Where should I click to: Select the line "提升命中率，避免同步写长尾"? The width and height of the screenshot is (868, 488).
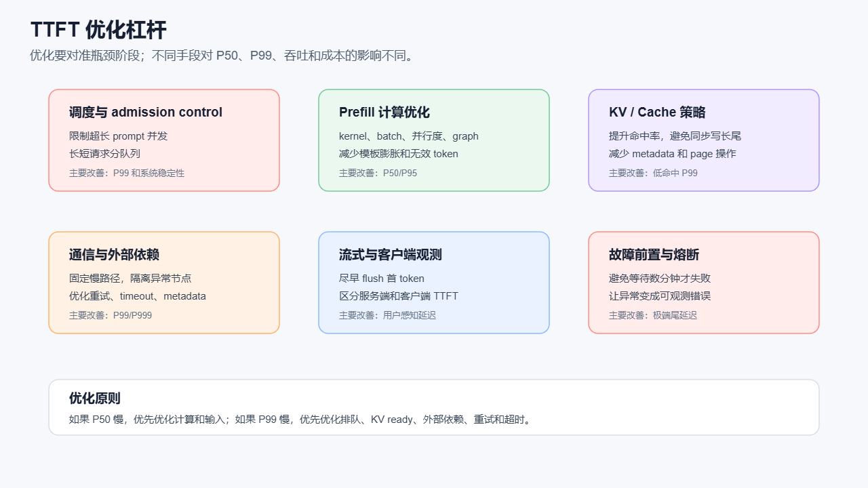pyautogui.click(x=675, y=136)
